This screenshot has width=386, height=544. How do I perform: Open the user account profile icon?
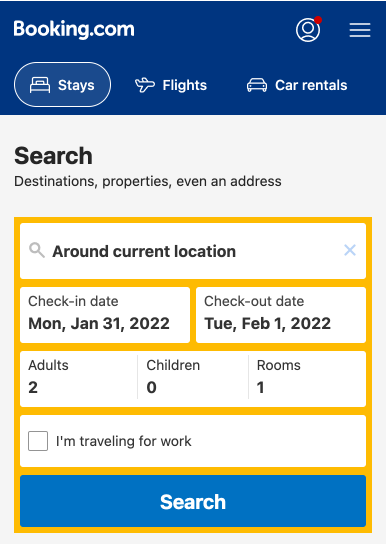click(x=308, y=30)
